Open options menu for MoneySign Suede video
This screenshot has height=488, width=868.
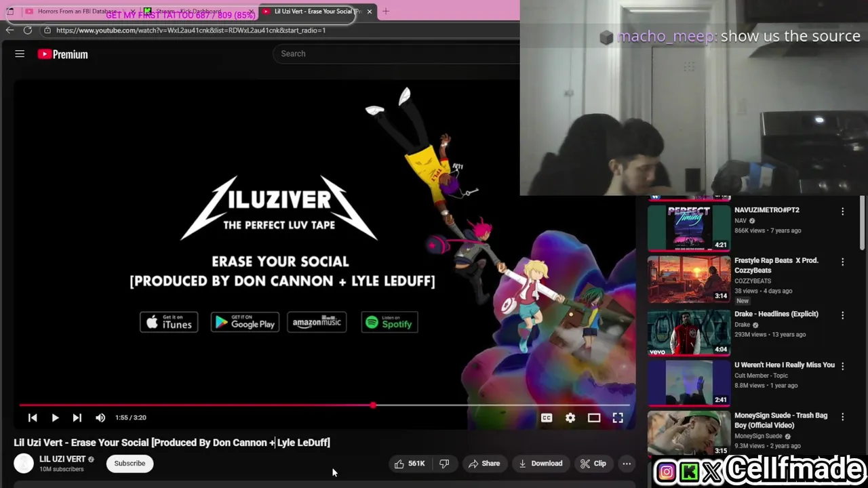tap(842, 417)
